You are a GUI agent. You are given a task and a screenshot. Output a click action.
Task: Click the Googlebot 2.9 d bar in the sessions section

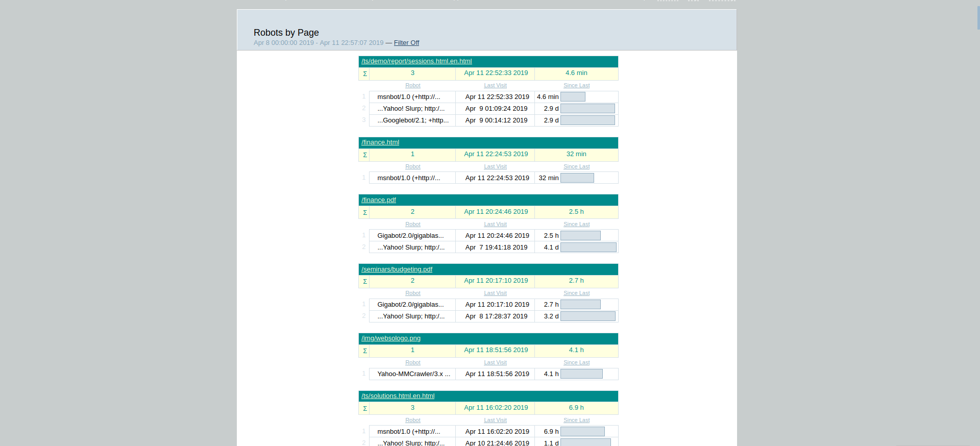click(587, 120)
